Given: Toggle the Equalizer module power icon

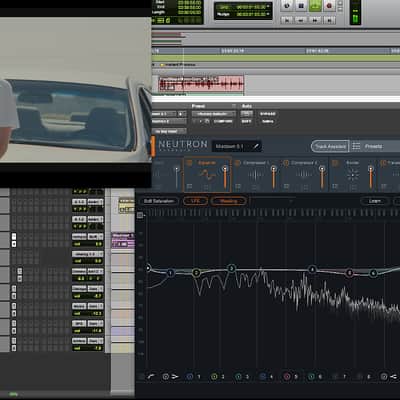Looking at the screenshot, I should pyautogui.click(x=189, y=163).
